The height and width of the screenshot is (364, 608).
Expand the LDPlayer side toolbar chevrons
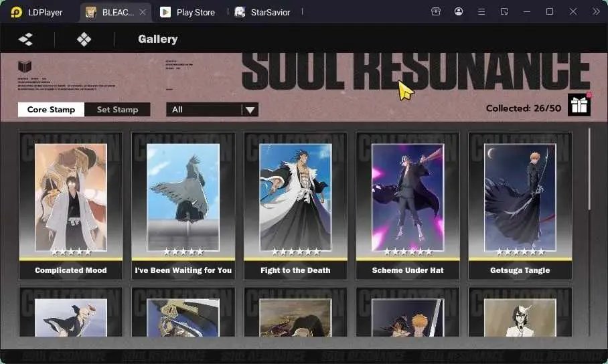tap(595, 11)
